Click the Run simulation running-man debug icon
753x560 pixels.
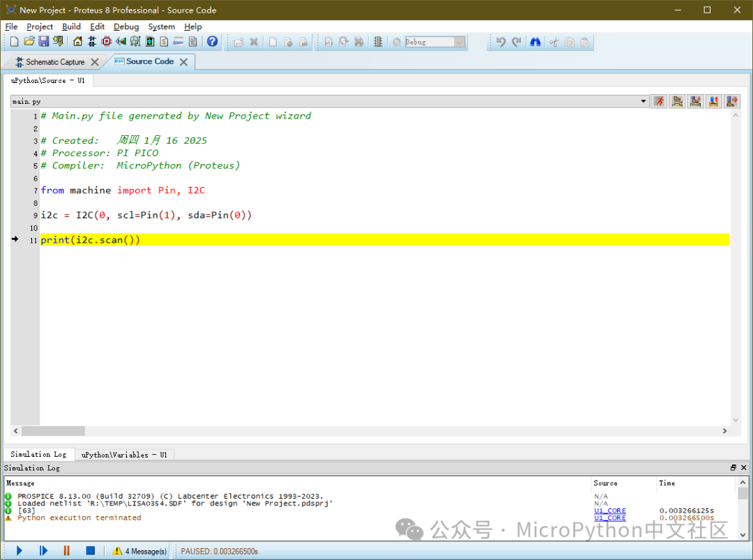pyautogui.click(x=659, y=101)
